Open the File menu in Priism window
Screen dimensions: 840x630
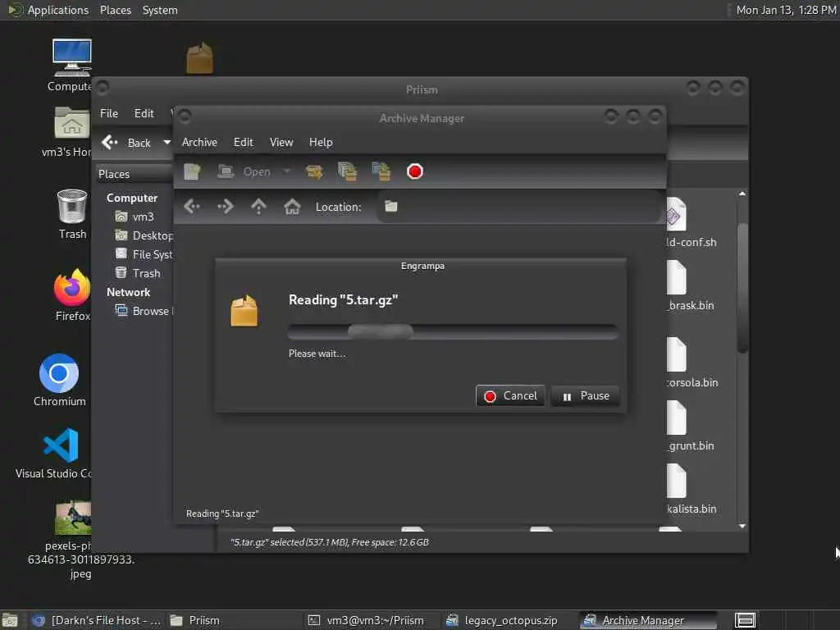click(109, 113)
